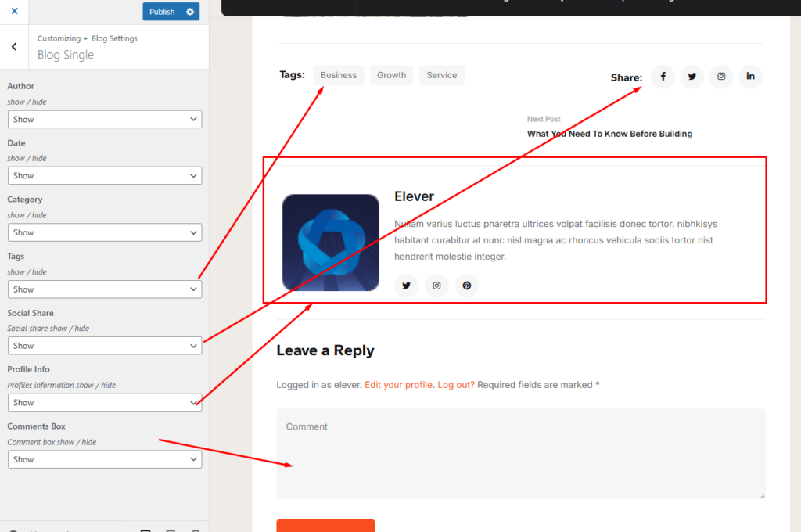Share the post on Facebook
Image resolution: width=801 pixels, height=532 pixels.
point(663,77)
